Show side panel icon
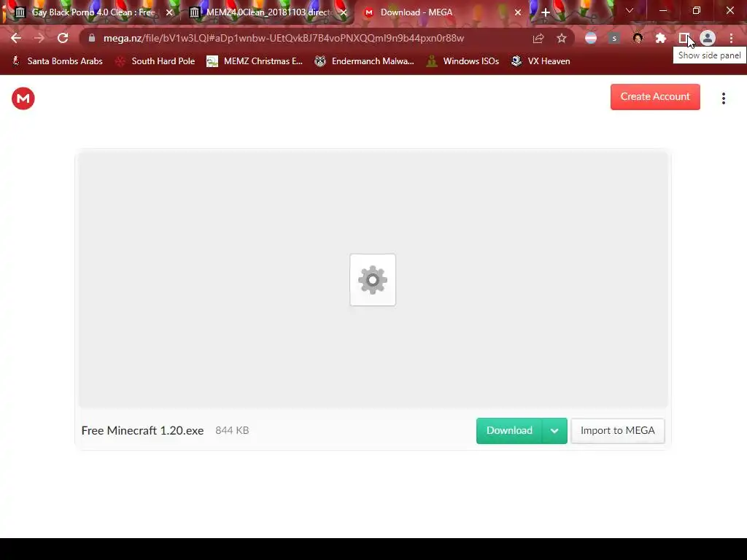Viewport: 747px width, 560px height. (684, 38)
